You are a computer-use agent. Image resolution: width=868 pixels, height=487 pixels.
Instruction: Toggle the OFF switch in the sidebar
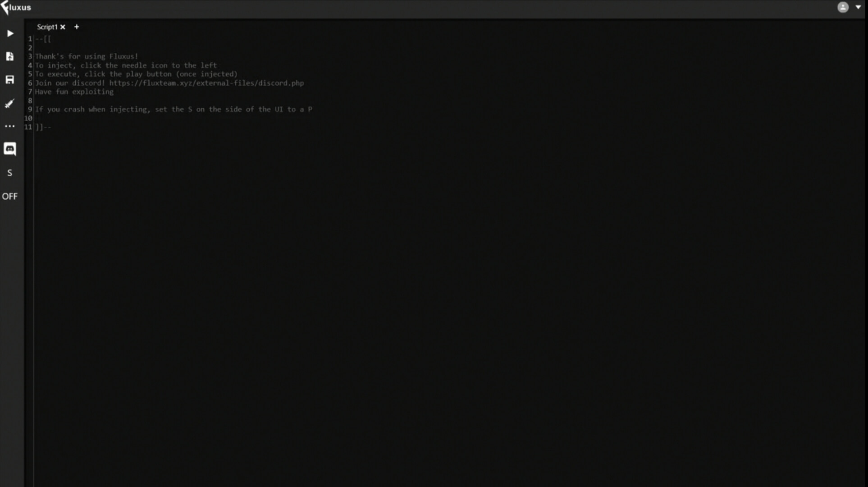pyautogui.click(x=9, y=196)
